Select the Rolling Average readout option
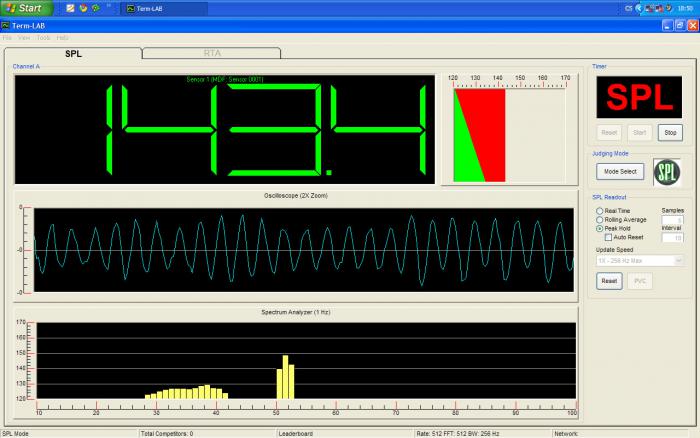The width and height of the screenshot is (700, 438). [x=600, y=220]
